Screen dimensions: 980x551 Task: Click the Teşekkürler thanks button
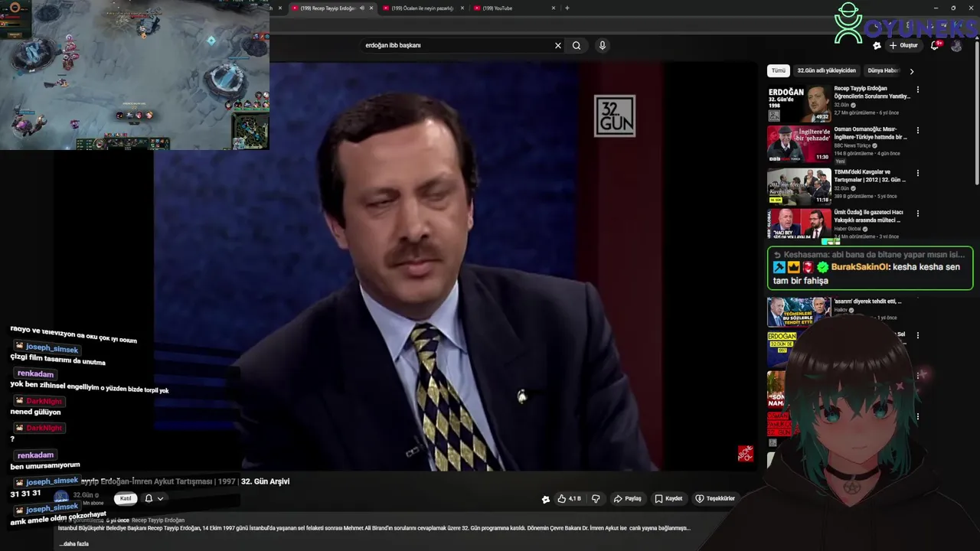715,498
